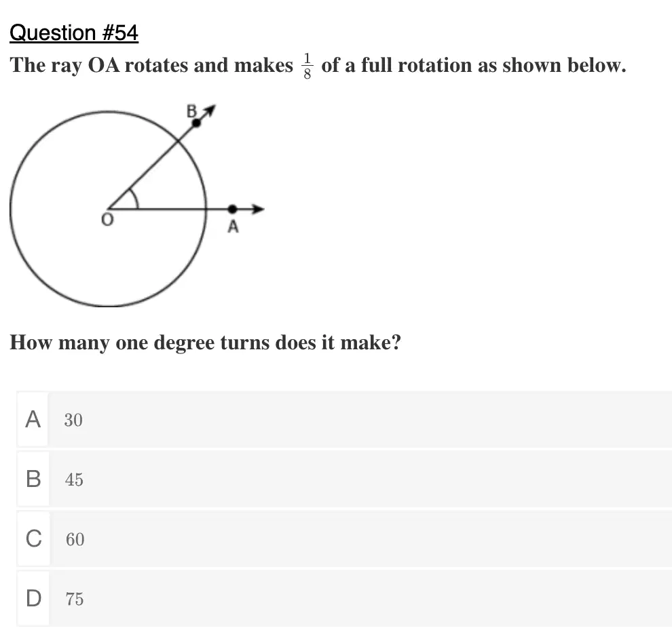Click the number 45 answer text

pos(74,480)
